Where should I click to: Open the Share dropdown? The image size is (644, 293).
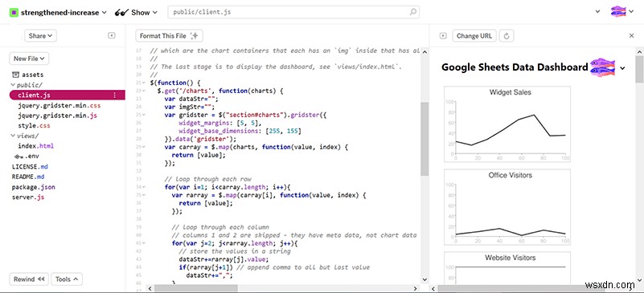tap(40, 35)
